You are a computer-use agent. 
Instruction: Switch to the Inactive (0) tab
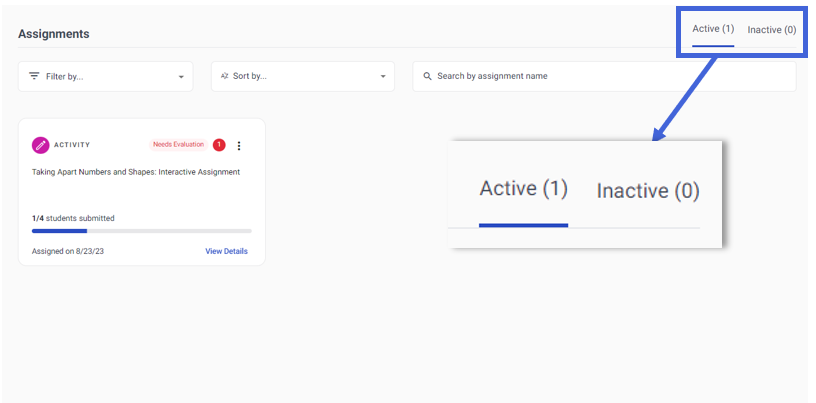[772, 30]
